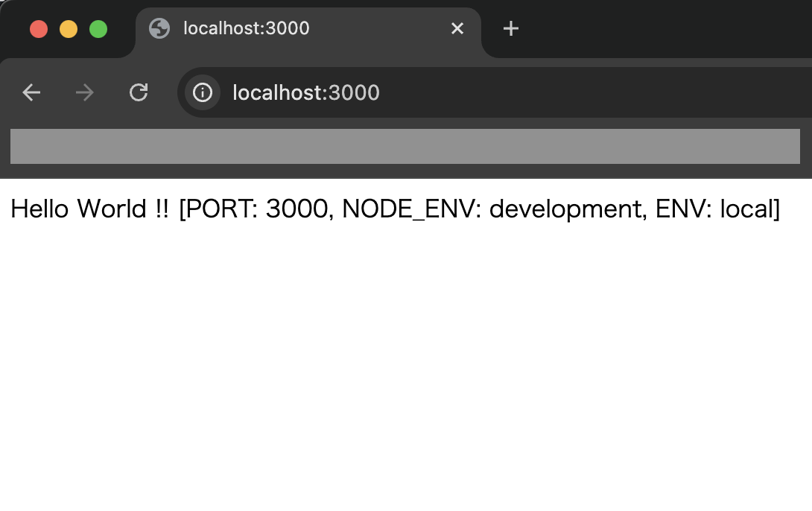Screen dimensions: 812x511
Task: Click the green fullscreen traffic light
Action: 98,28
